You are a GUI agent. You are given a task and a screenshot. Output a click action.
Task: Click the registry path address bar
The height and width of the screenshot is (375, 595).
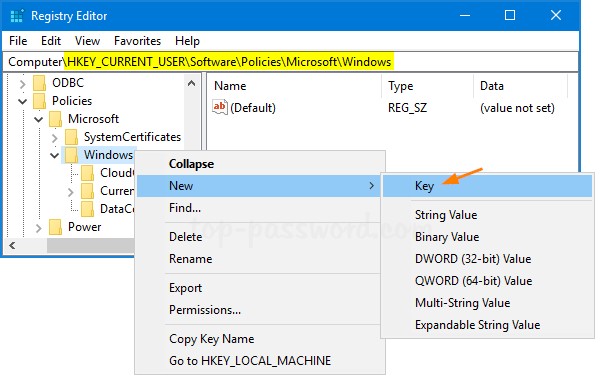[291, 62]
